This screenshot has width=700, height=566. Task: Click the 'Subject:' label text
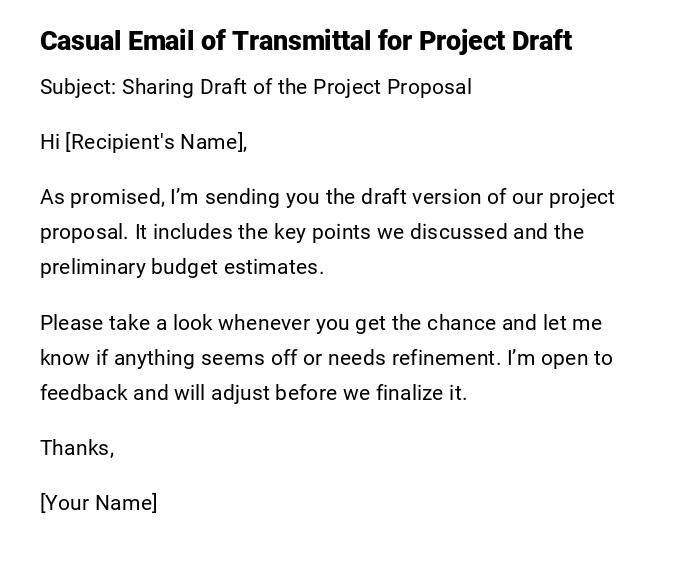[x=78, y=87]
